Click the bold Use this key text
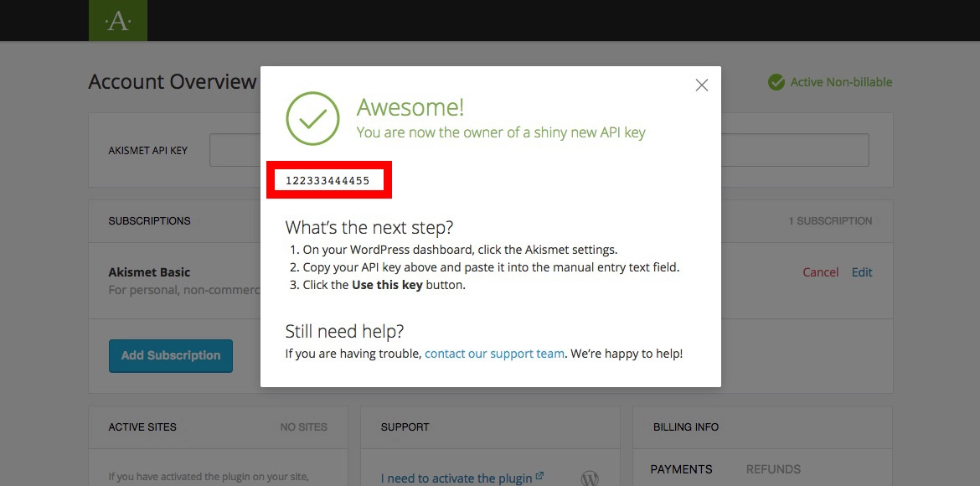This screenshot has height=486, width=980. coord(388,285)
